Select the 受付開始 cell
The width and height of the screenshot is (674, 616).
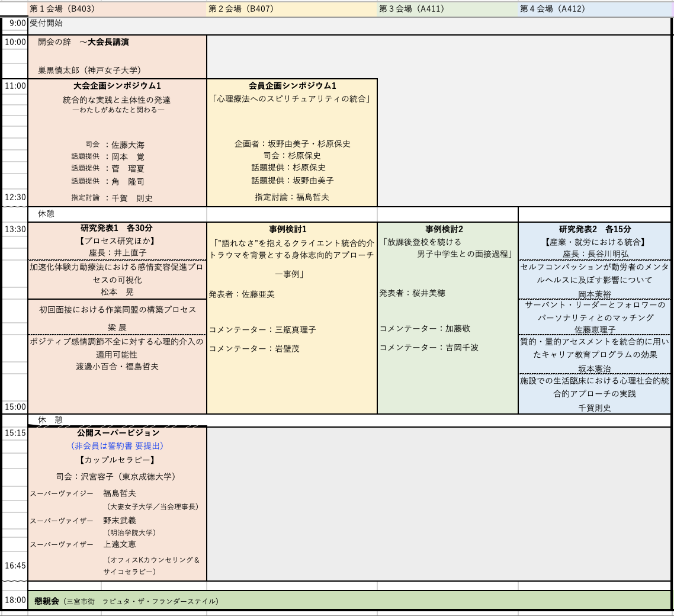(x=46, y=24)
